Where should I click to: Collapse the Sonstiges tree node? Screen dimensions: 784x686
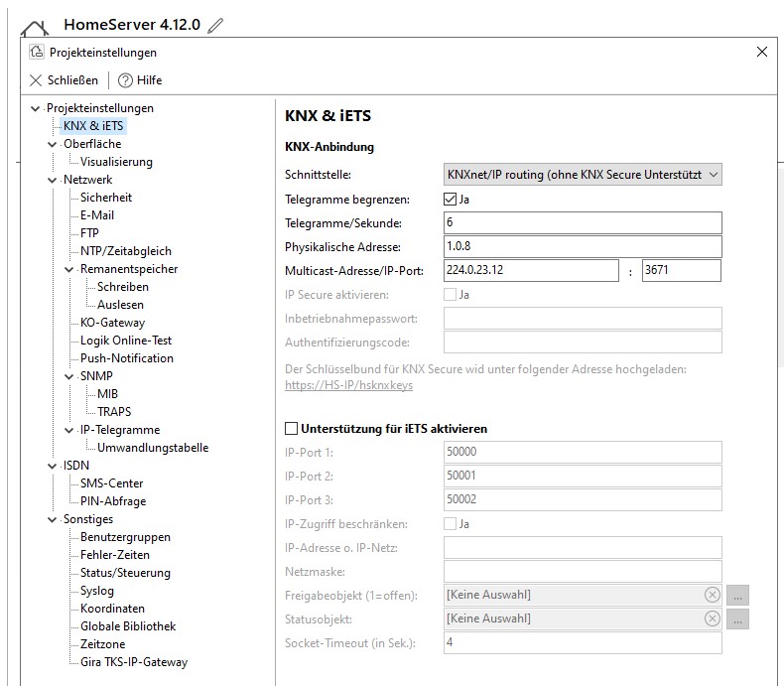point(54,519)
